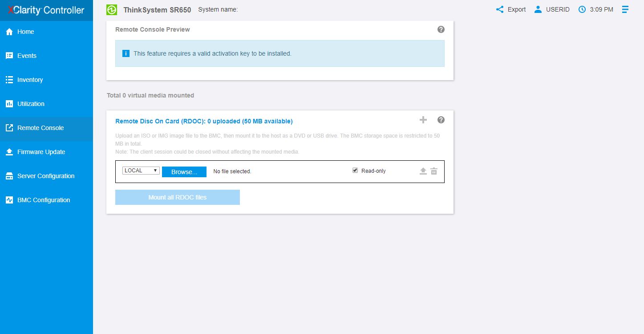Click the USERID person icon
This screenshot has height=334, width=644.
[538, 9]
